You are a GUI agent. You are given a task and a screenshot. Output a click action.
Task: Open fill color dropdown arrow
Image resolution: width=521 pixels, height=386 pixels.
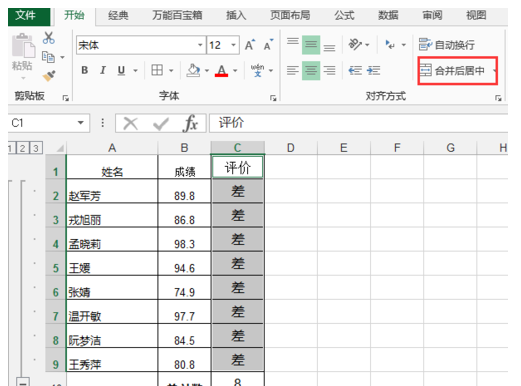tap(207, 71)
